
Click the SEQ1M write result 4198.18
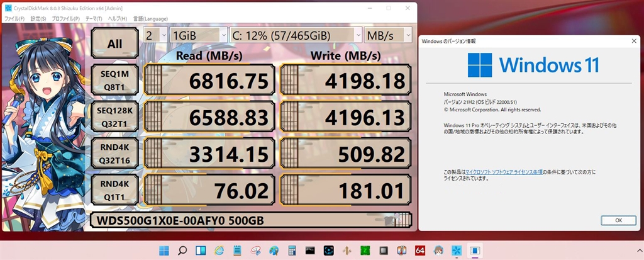click(x=346, y=80)
